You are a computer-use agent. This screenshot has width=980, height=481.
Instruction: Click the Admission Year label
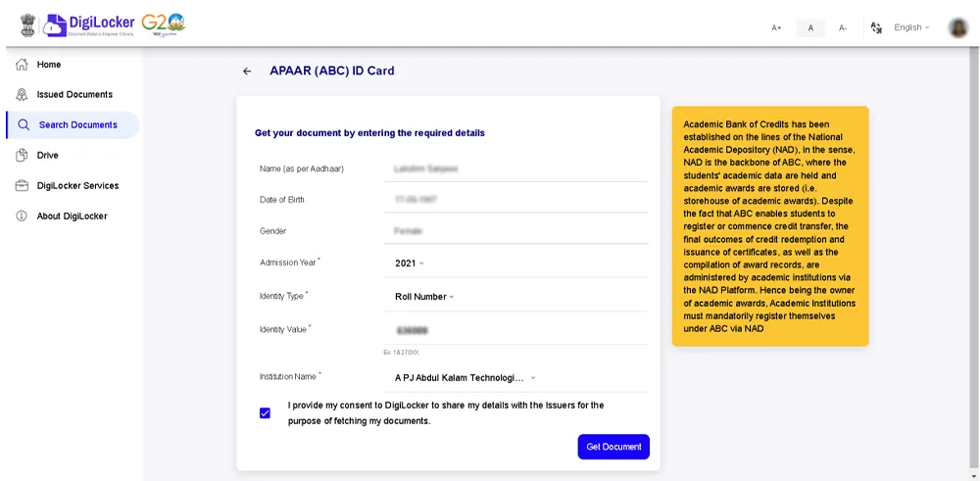point(289,263)
